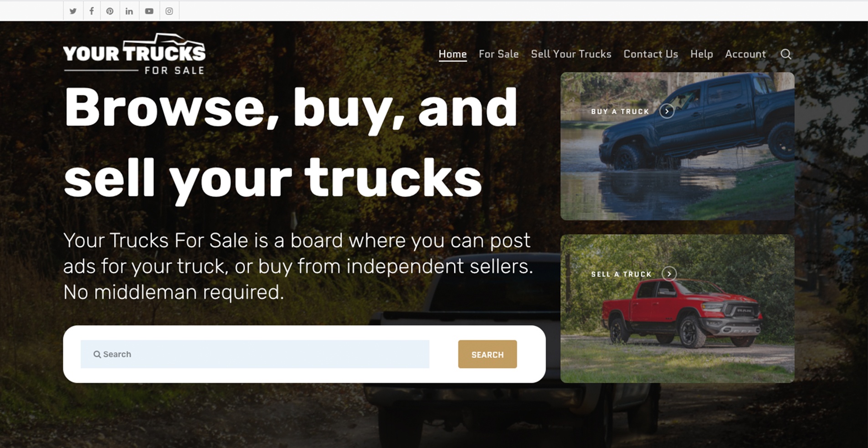Screen dimensions: 868x448
Task: Open the Sell Your Trucks page
Action: click(x=571, y=54)
